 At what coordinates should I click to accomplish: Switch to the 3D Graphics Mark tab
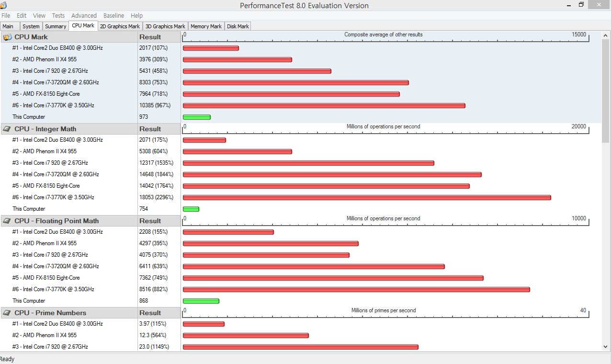(165, 26)
